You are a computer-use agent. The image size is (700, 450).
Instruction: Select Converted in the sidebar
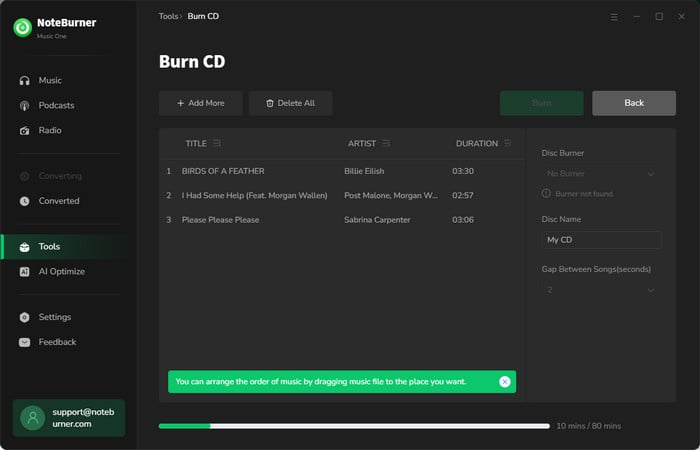(x=59, y=201)
